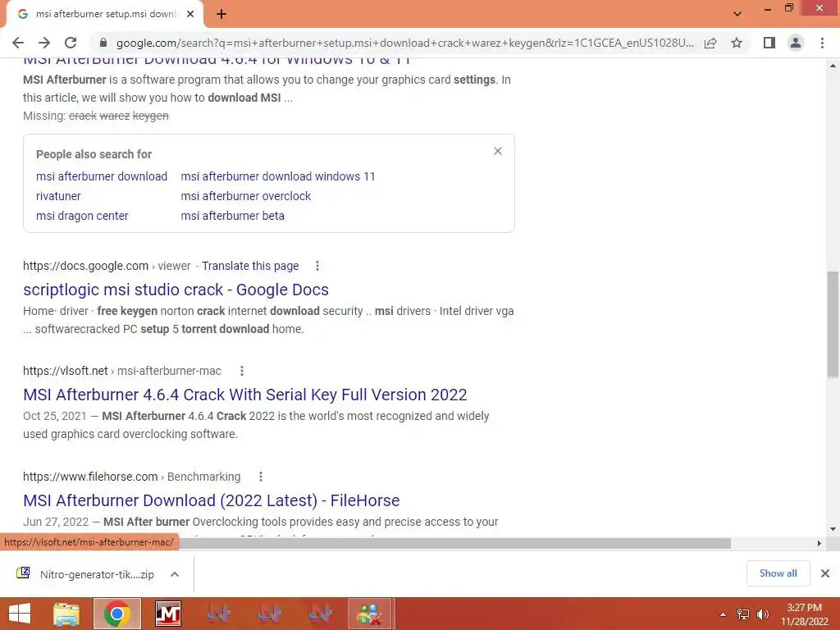Open tab search dropdown arrow
This screenshot has height=630, width=840.
737,14
